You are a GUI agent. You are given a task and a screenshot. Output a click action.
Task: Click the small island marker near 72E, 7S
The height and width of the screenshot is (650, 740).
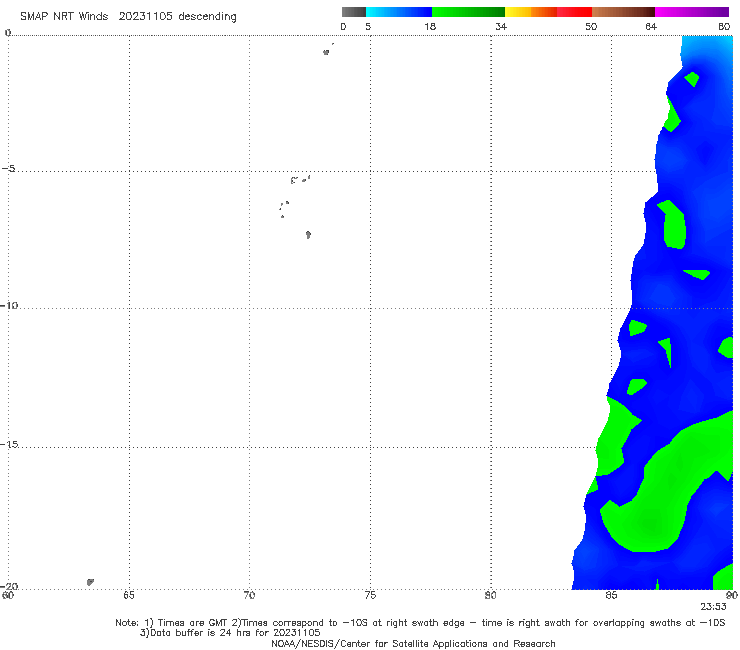(308, 235)
